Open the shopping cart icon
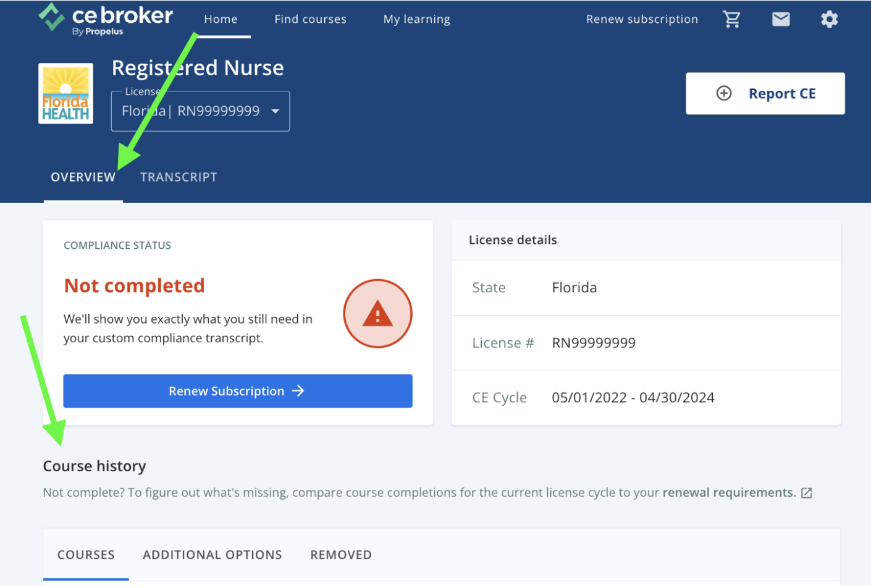Screen dimensions: 871x588 click(x=731, y=20)
